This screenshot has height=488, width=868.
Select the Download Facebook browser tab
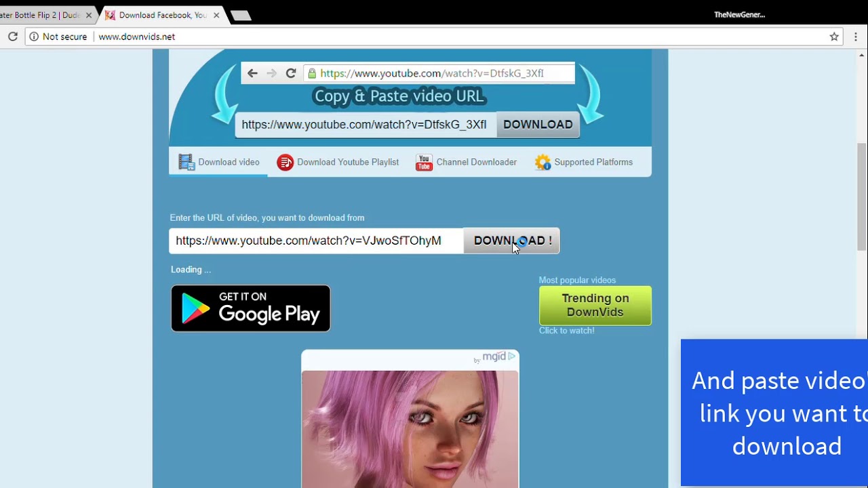point(163,15)
